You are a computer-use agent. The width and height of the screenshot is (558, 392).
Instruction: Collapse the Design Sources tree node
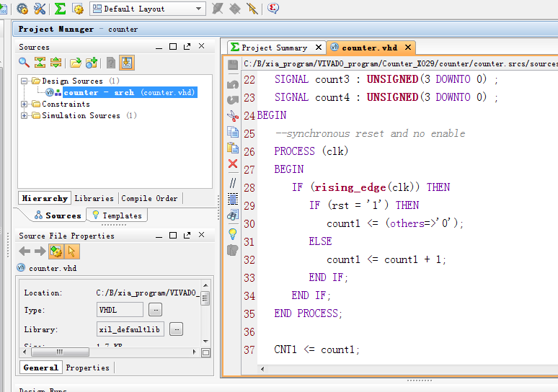coord(24,81)
